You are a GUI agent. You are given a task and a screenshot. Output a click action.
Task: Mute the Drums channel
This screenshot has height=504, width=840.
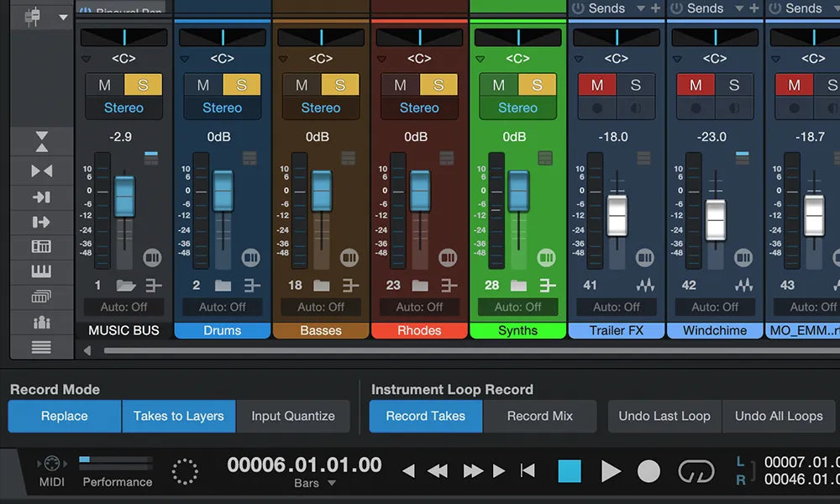202,85
